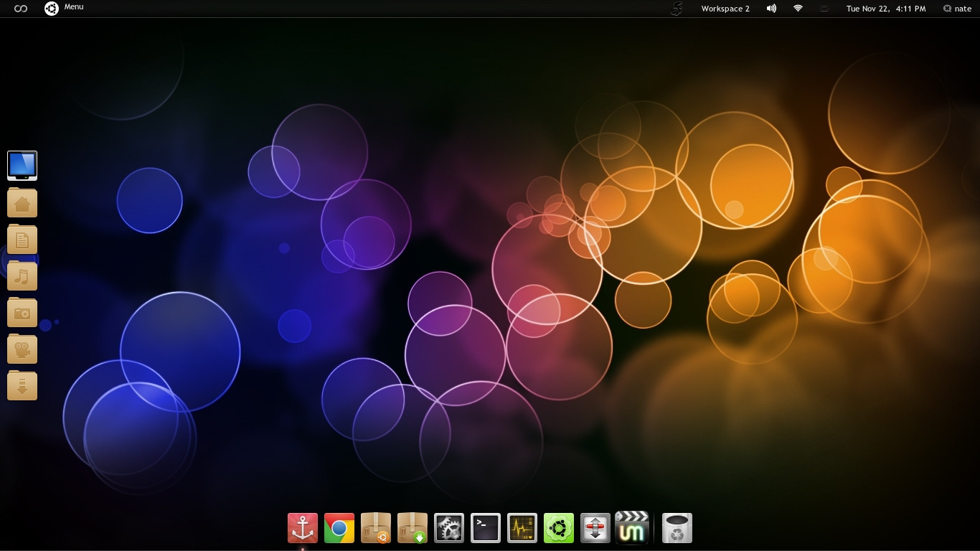
Task: Launch Google Chrome from the dock
Action: 339,528
